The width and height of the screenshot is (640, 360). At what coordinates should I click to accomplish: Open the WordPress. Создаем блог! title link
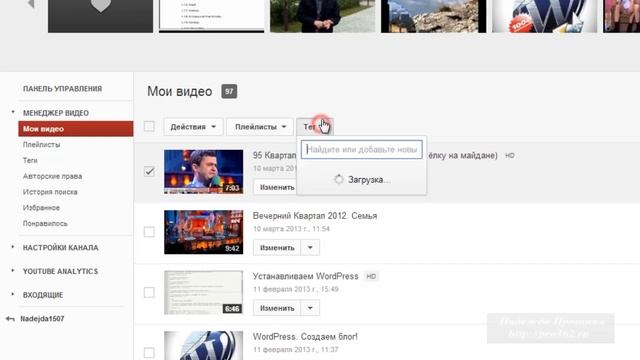(x=305, y=337)
